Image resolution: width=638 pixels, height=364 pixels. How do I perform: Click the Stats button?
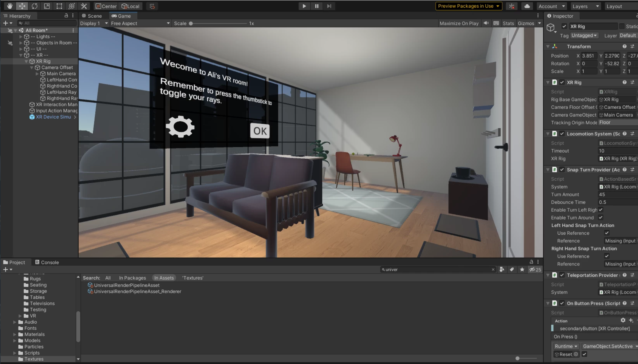(x=508, y=23)
